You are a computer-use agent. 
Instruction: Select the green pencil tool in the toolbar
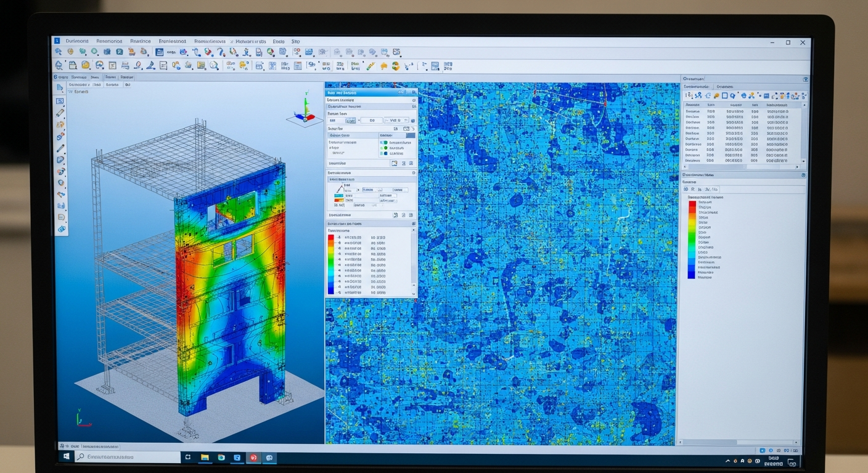pos(371,66)
